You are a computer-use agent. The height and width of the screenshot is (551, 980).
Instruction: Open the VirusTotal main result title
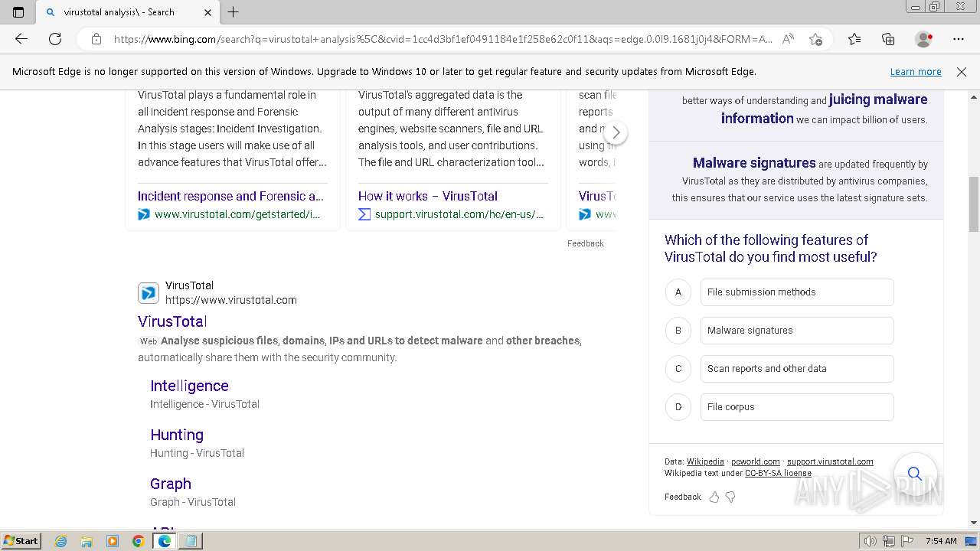coord(172,321)
